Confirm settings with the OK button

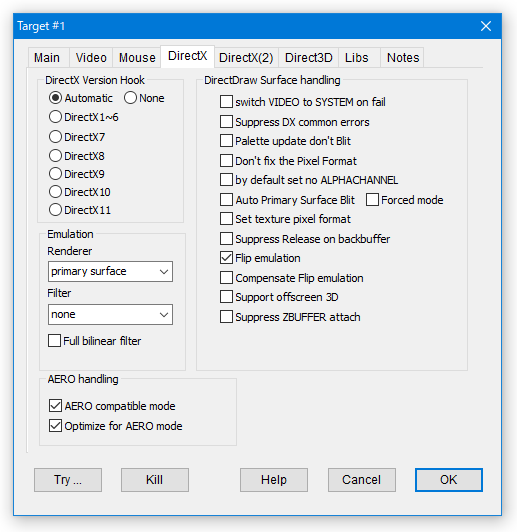[448, 480]
